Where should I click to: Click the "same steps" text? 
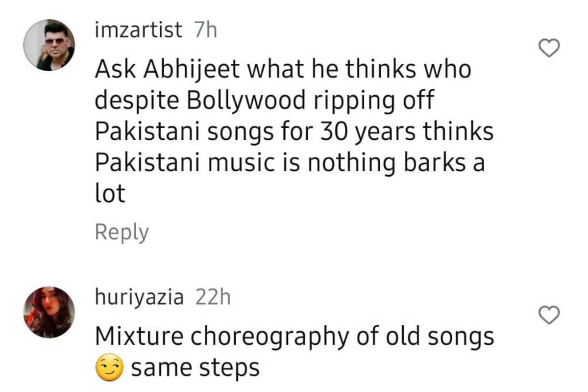[195, 368]
